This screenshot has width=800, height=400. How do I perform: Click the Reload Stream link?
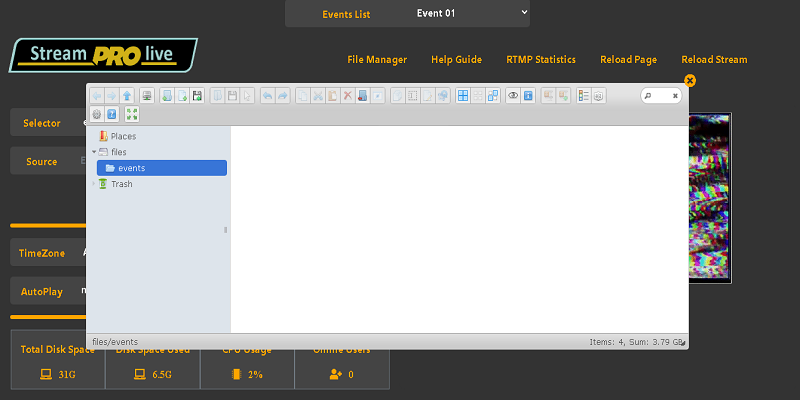point(714,60)
